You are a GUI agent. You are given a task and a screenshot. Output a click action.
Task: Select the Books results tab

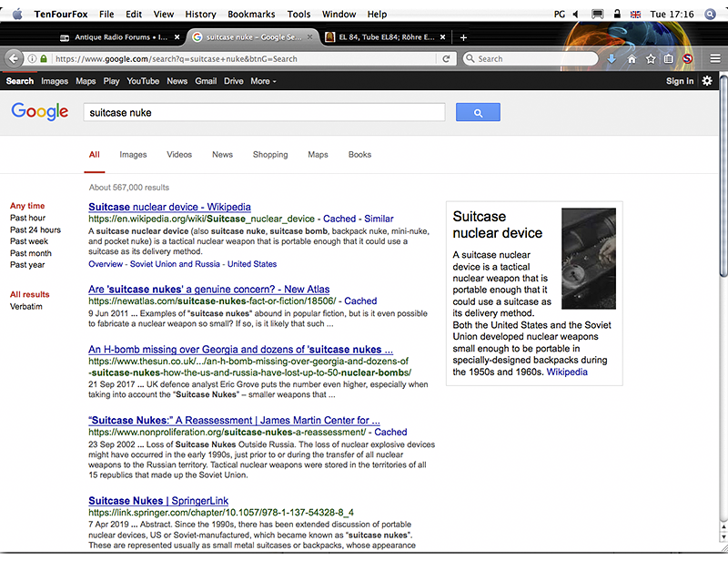[x=359, y=154]
